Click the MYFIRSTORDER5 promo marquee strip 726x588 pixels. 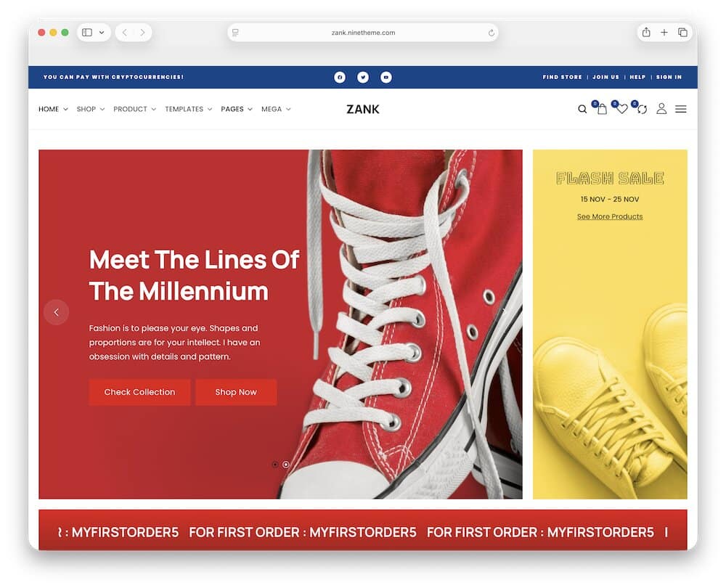(363, 530)
